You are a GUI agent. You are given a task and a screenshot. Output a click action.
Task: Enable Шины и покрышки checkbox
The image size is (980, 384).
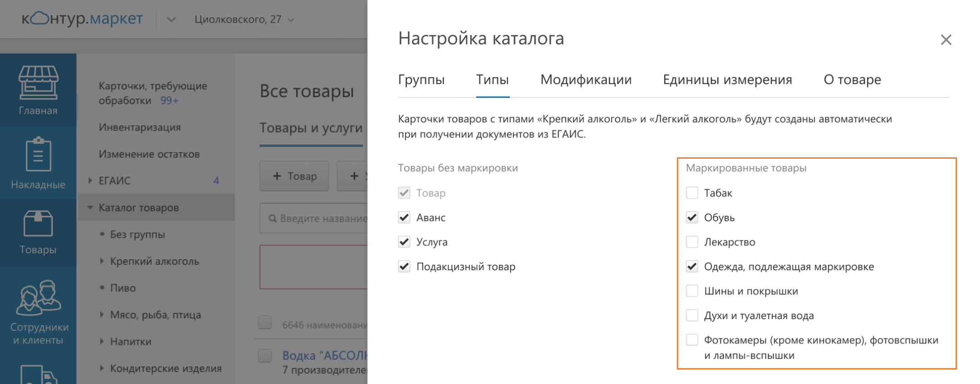pyautogui.click(x=692, y=291)
